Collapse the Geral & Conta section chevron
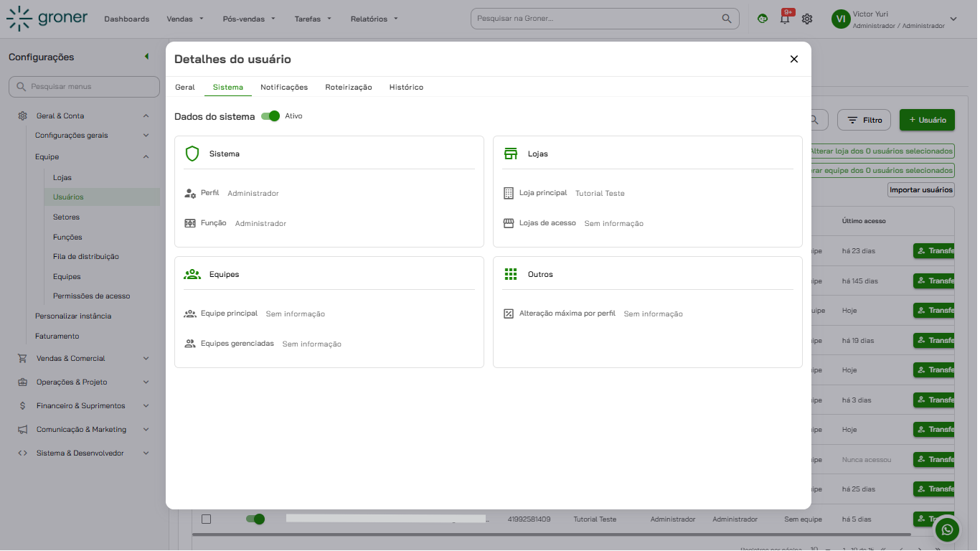The height and width of the screenshot is (551, 980). coord(146,116)
